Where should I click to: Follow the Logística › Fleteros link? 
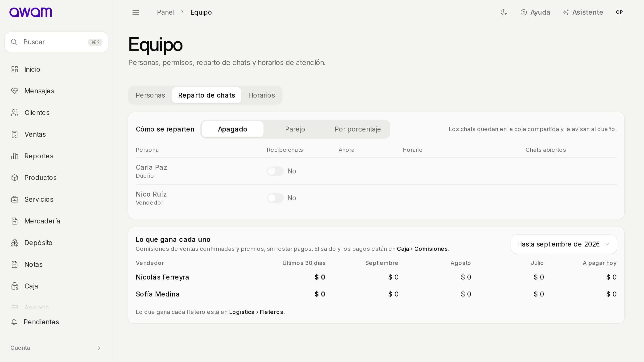256,312
